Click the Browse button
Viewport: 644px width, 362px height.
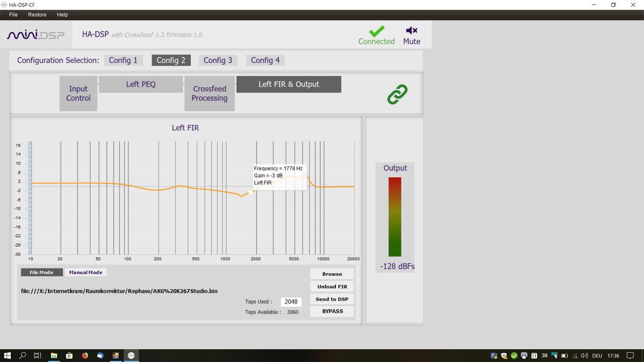pos(332,274)
